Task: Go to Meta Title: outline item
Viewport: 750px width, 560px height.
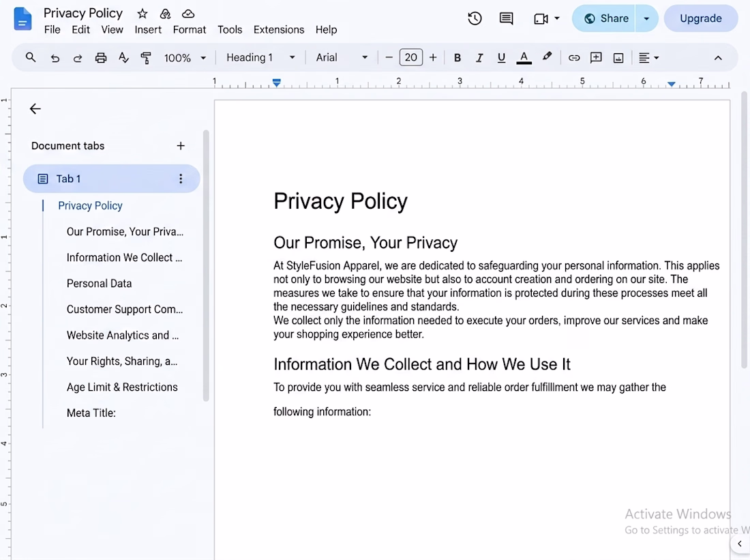Action: coord(91,413)
